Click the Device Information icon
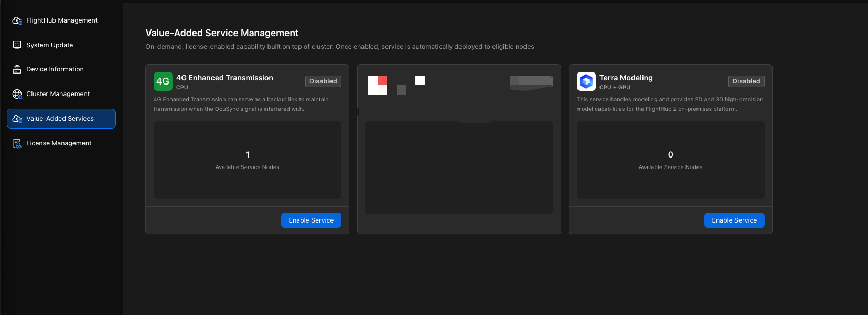Screen dimensions: 868x315 (x=17, y=69)
